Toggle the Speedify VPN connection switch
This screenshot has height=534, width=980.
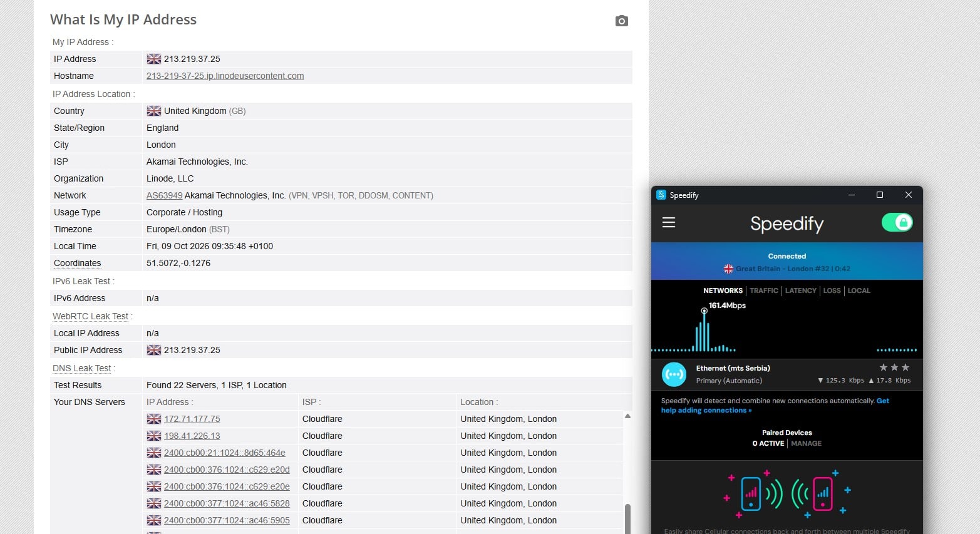point(897,222)
